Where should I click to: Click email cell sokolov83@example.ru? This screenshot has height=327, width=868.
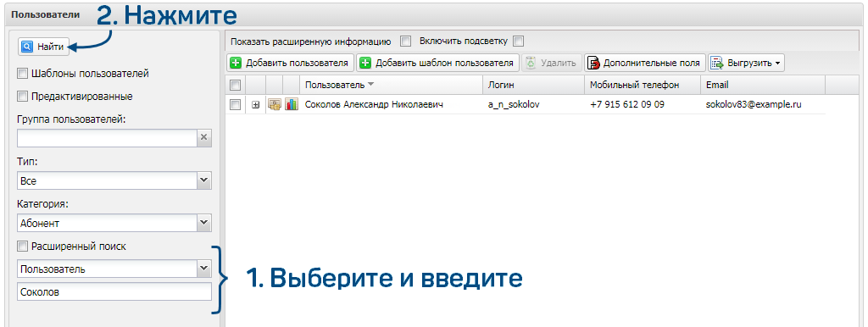(x=754, y=104)
